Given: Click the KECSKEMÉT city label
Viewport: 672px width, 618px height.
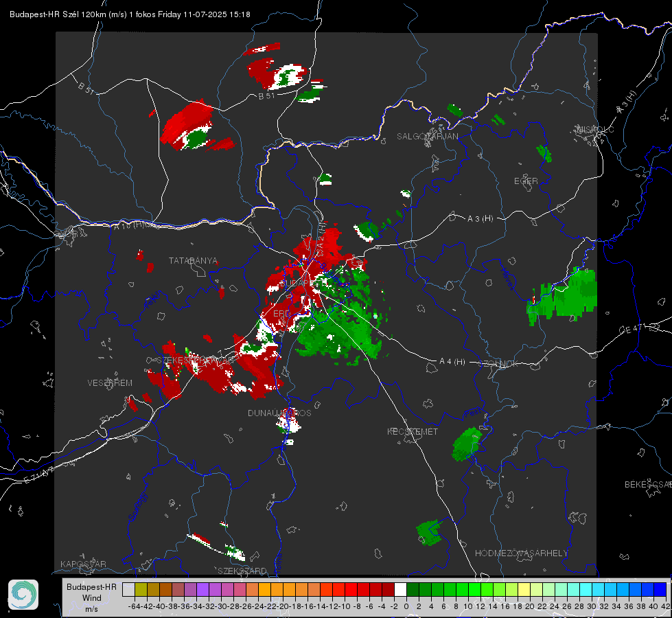Looking at the screenshot, I should pos(413,432).
